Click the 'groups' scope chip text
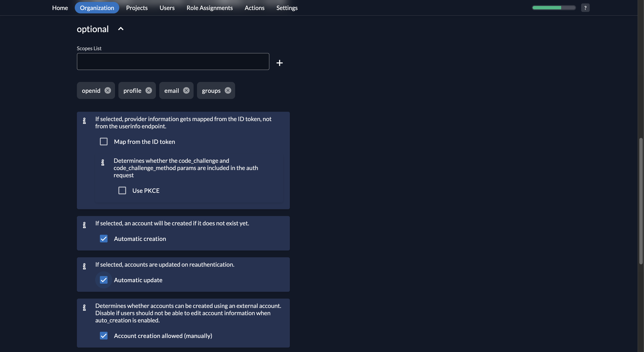Screen dimensions: 644x352 (x=211, y=91)
